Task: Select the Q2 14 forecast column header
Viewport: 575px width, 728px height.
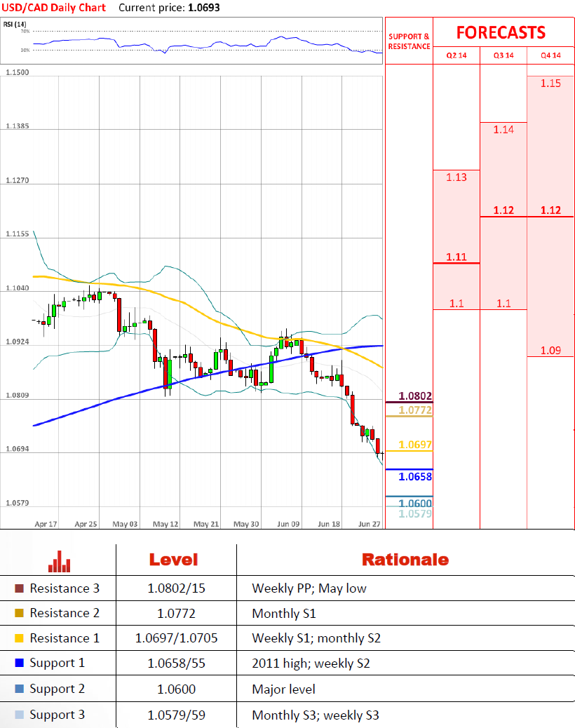Action: point(456,55)
